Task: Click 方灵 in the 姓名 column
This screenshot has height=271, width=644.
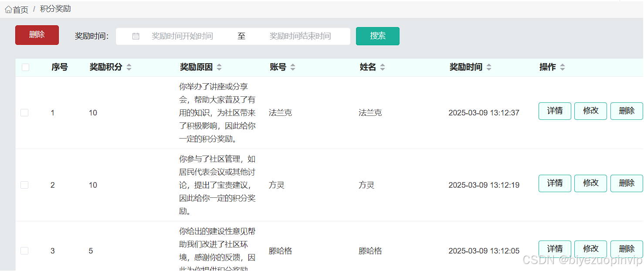Action: 366,185
